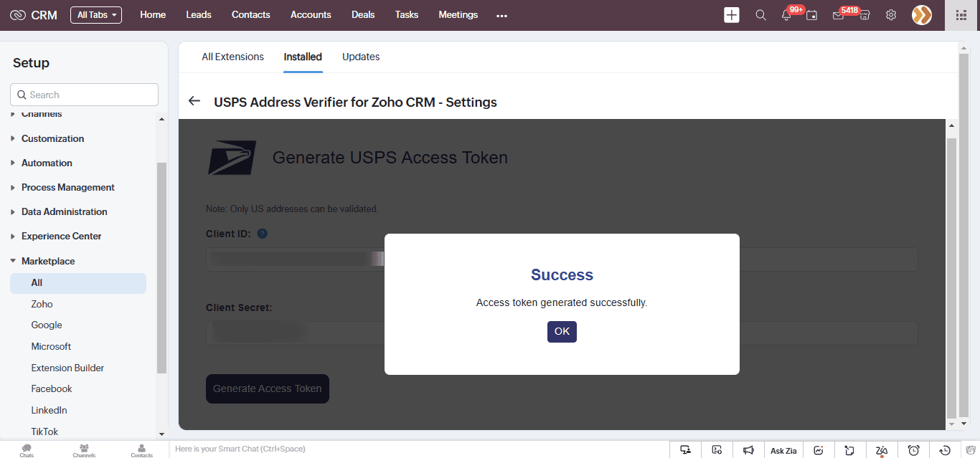Go to Home tab

point(153,15)
